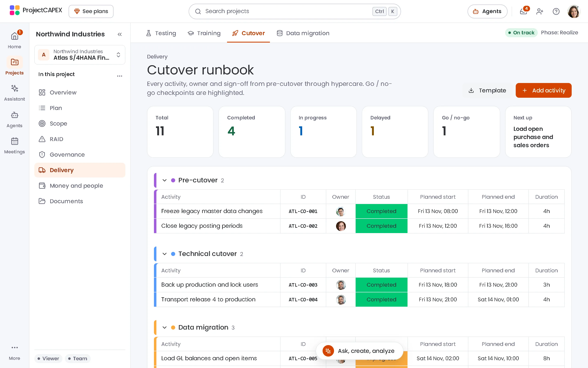The image size is (588, 368).
Task: Open the Next up card
Action: coord(538,132)
